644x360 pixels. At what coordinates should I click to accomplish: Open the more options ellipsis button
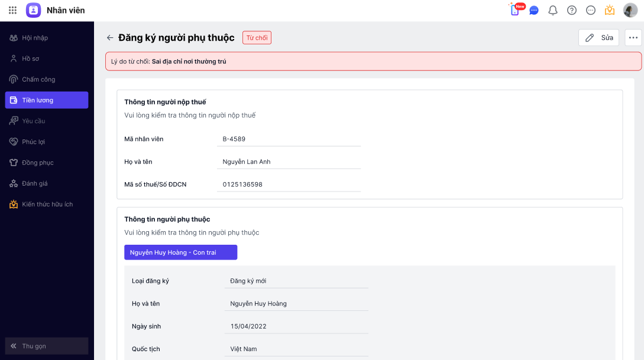(x=633, y=38)
